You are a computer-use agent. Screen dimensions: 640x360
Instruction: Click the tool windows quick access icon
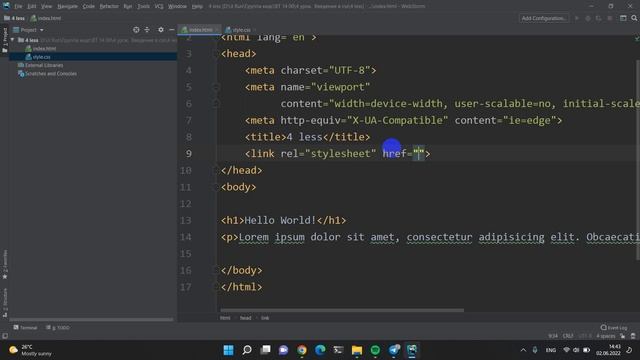(5, 336)
